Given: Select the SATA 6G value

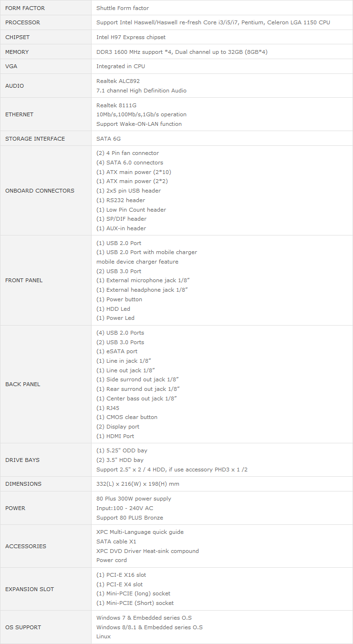Looking at the screenshot, I should coord(109,139).
